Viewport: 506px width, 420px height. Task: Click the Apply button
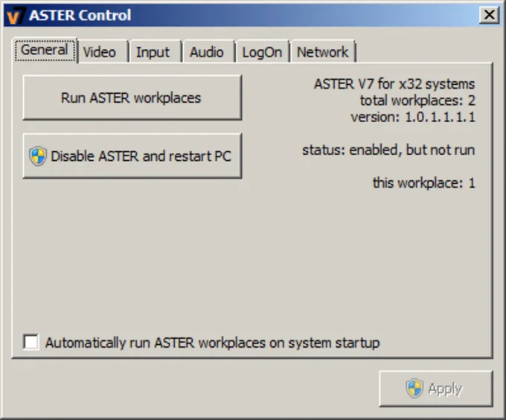[x=436, y=389]
